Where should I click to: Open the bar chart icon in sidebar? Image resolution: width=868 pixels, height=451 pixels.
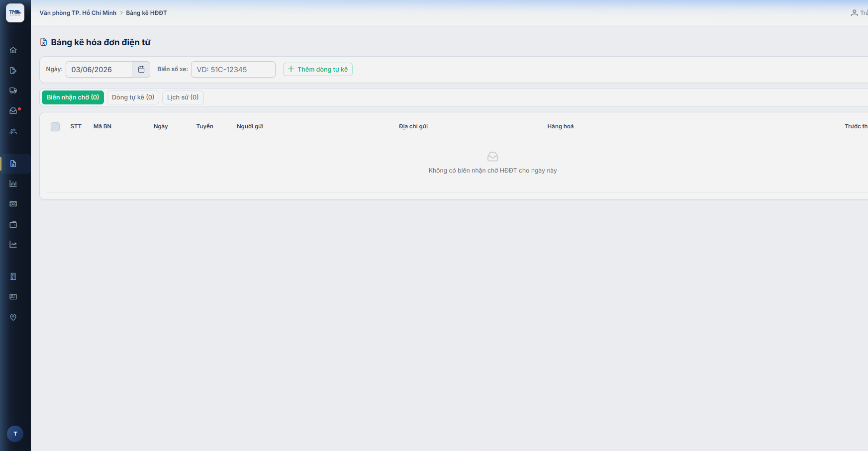pos(13,183)
